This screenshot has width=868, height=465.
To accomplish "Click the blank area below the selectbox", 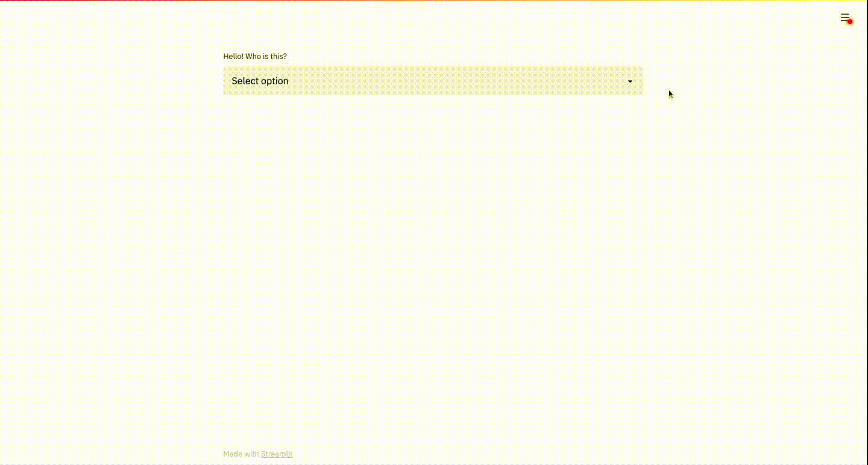I will (433, 181).
